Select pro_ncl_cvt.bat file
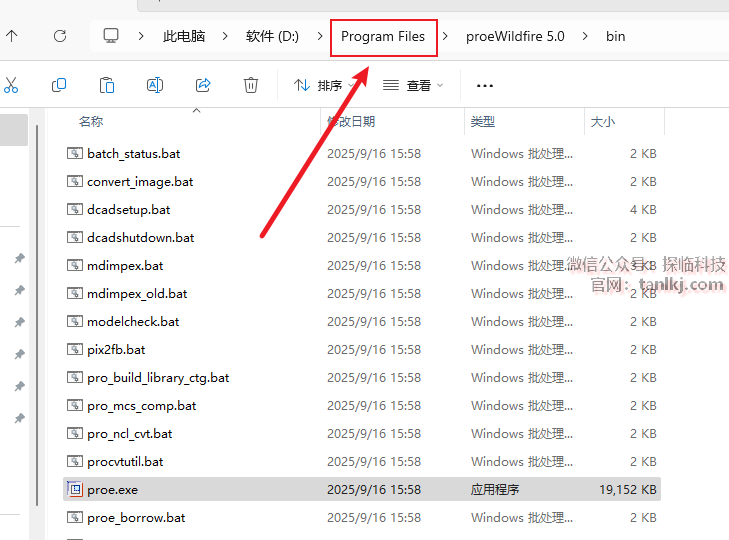 (x=362, y=433)
